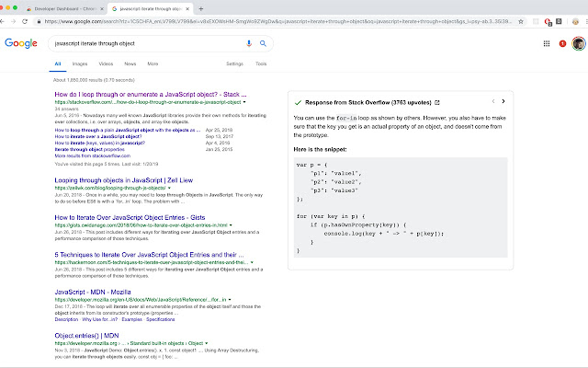Viewport: 588px width, 368px height.
Task: Open MDN 'Description' sitelink
Action: (x=66, y=319)
